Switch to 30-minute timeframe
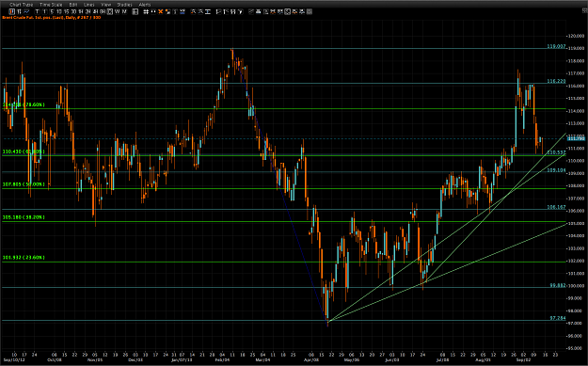Screen dimensions: 588x366 74,11
